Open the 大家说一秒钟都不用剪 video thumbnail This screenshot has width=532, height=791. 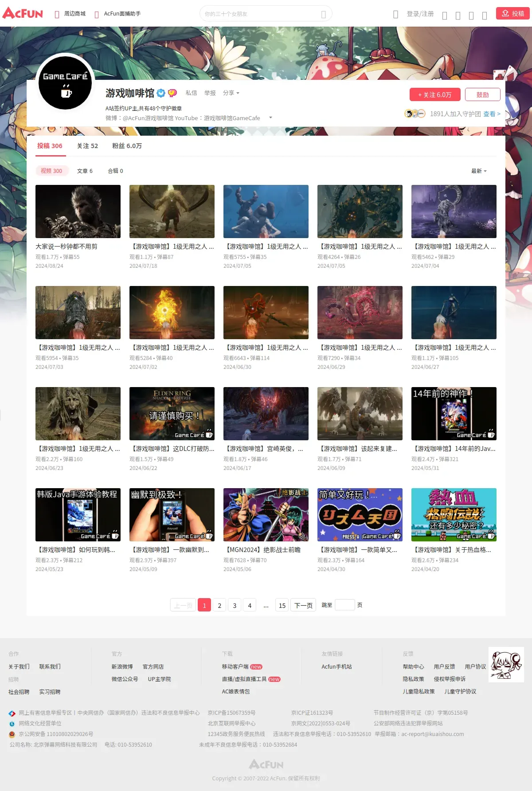[78, 211]
